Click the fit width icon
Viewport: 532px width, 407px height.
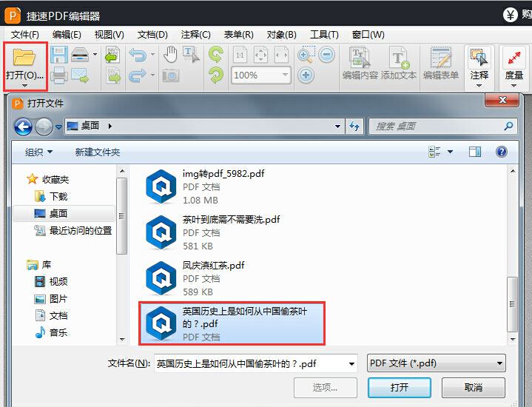281,55
